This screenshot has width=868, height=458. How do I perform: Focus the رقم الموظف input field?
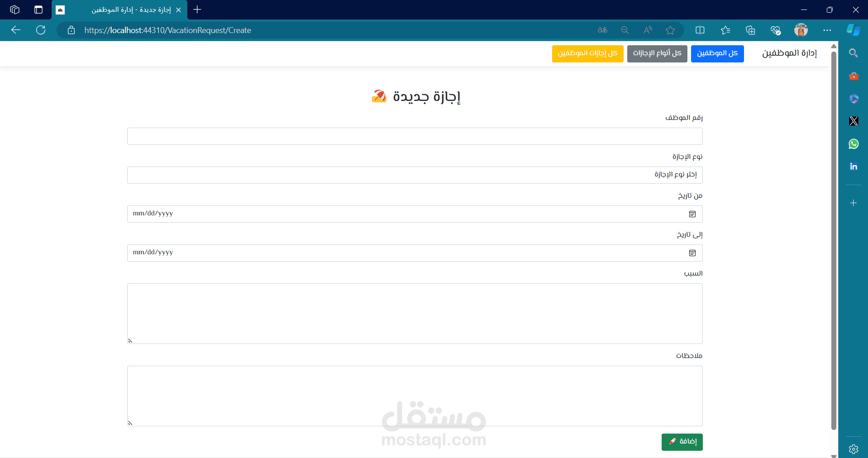point(415,136)
